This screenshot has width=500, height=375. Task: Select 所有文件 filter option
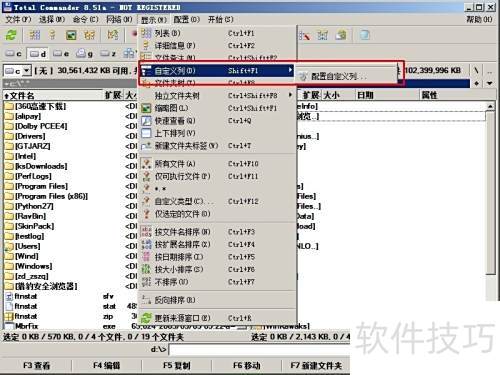tap(217, 164)
